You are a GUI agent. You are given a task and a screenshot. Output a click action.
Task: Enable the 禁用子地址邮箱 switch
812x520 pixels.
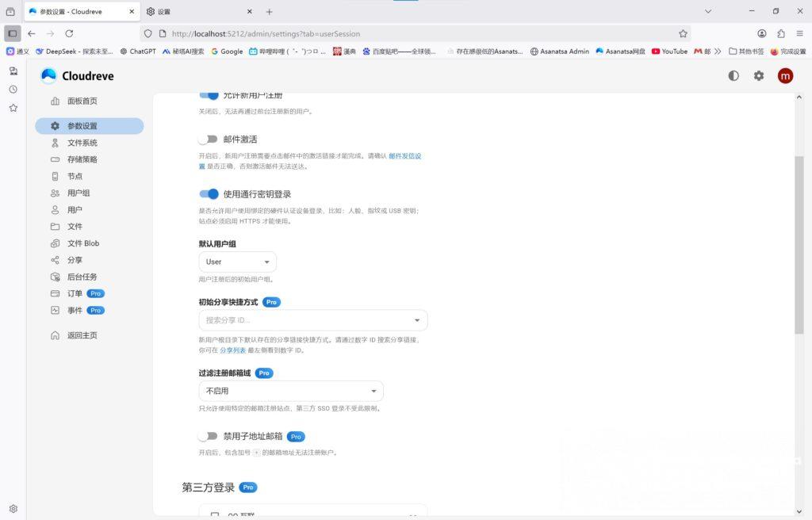coord(209,436)
